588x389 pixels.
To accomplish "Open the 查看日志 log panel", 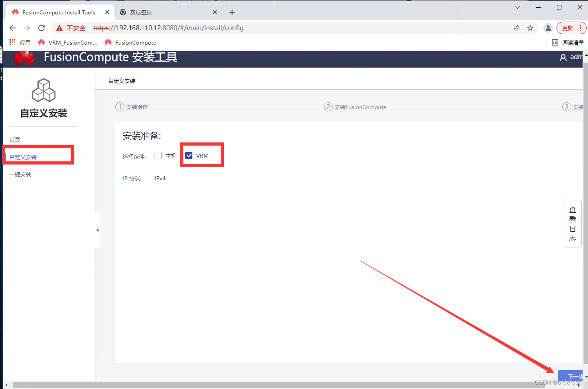I will 573,224.
